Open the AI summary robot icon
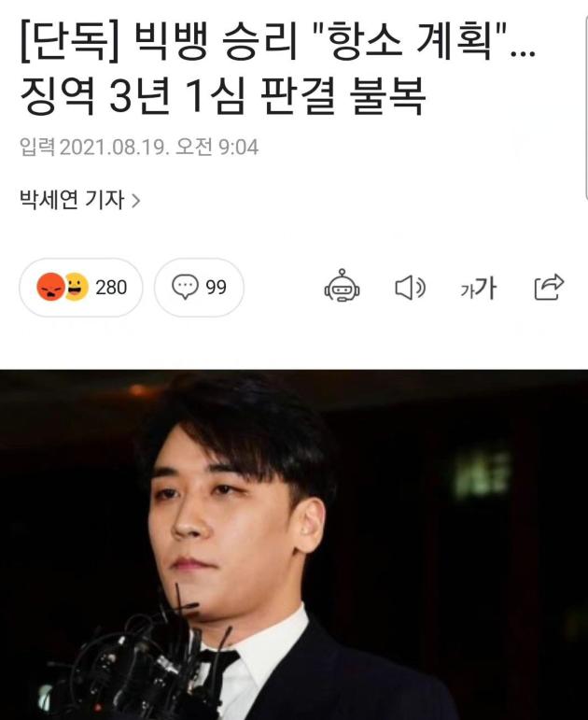Viewport: 588px width, 720px height. [342, 286]
